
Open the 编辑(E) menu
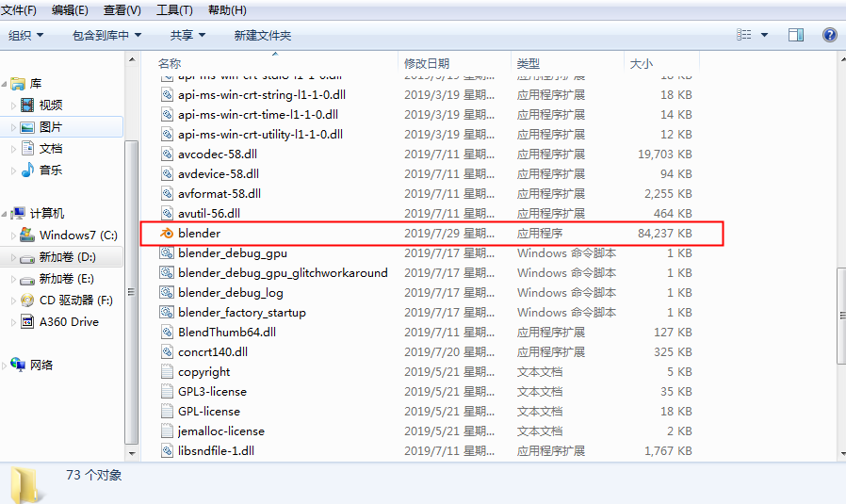[70, 10]
